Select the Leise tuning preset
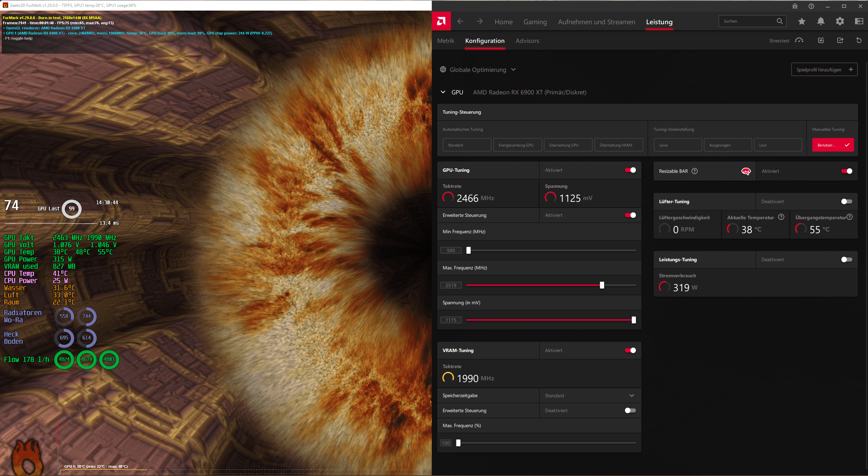 click(678, 145)
